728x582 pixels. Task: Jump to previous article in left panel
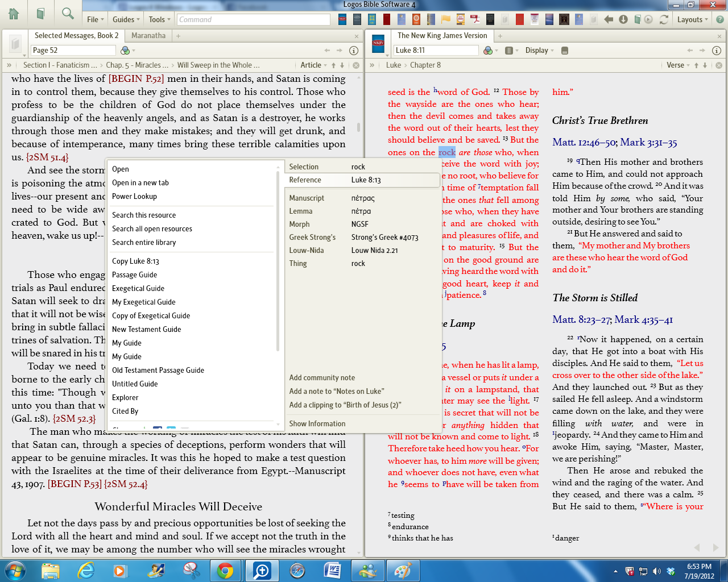[x=333, y=65]
